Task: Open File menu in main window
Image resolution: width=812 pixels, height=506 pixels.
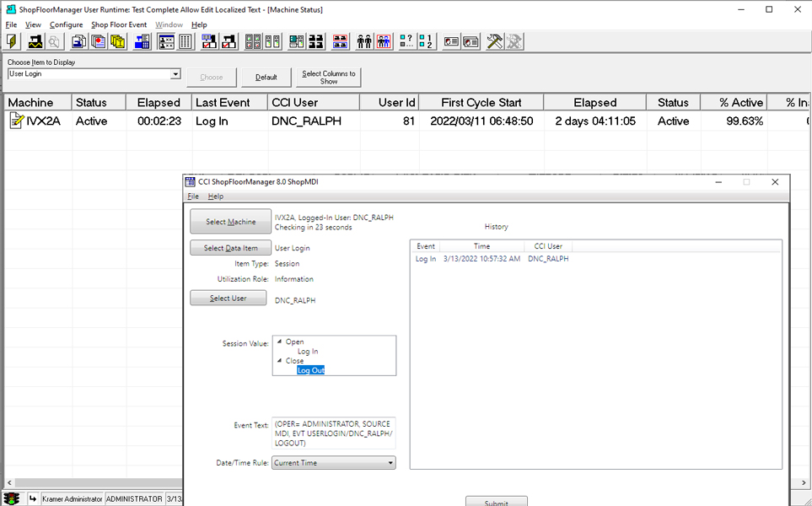Action: (x=11, y=24)
